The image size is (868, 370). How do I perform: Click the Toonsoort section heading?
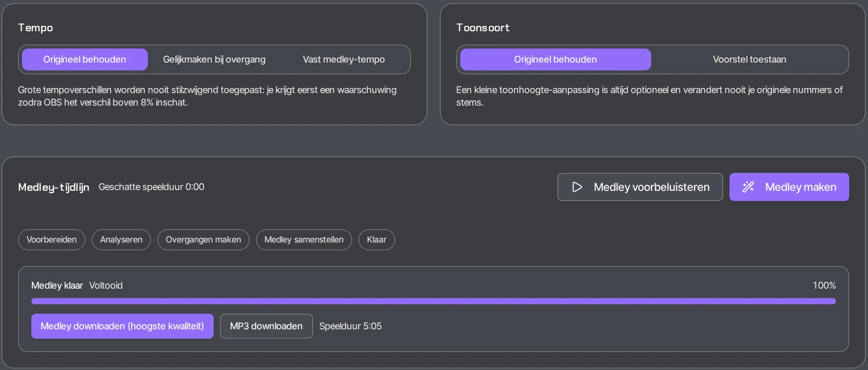tap(483, 28)
